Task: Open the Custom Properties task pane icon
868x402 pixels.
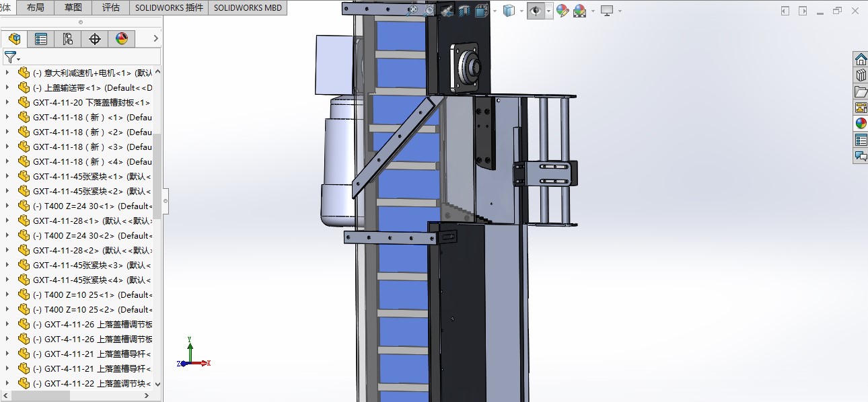Action: point(861,140)
